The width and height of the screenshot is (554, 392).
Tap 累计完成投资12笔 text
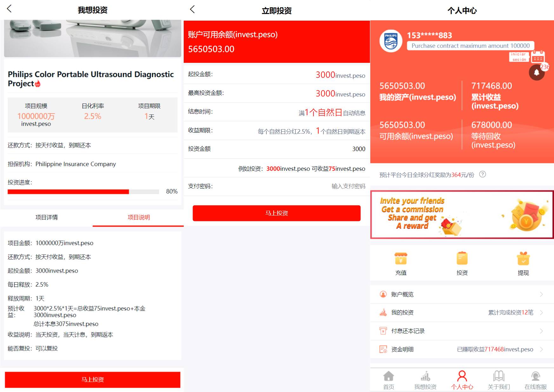(x=511, y=313)
